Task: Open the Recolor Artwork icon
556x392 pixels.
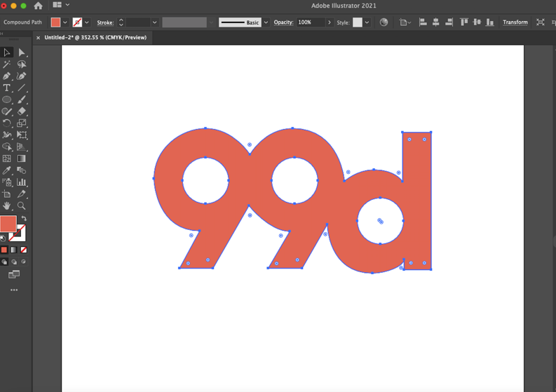Action: (x=384, y=22)
